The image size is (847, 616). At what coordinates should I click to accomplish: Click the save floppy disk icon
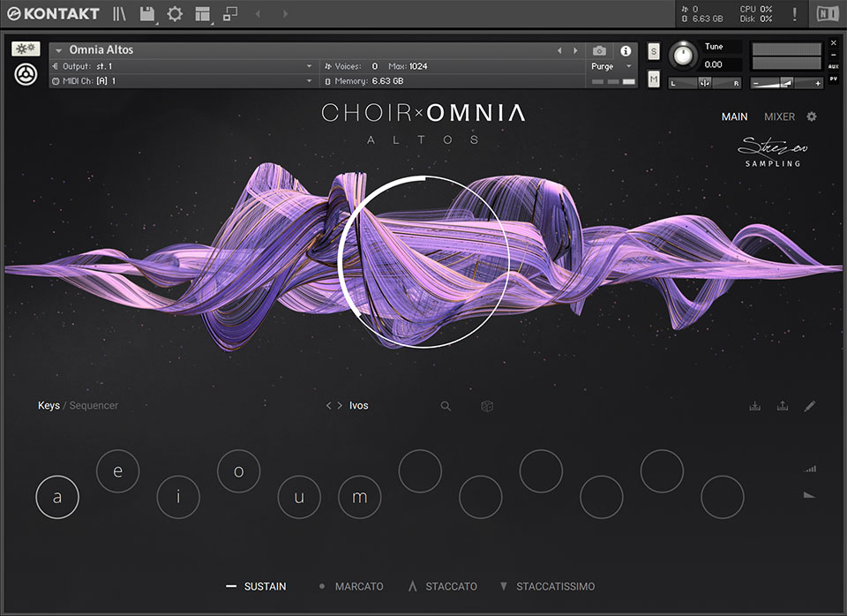[x=146, y=13]
